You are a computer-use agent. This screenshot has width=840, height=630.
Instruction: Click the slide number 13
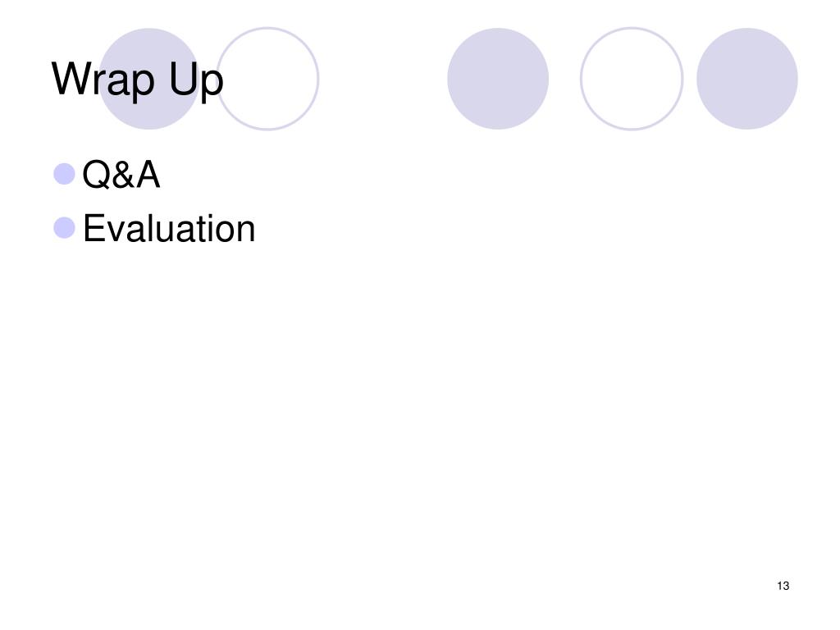click(x=783, y=586)
